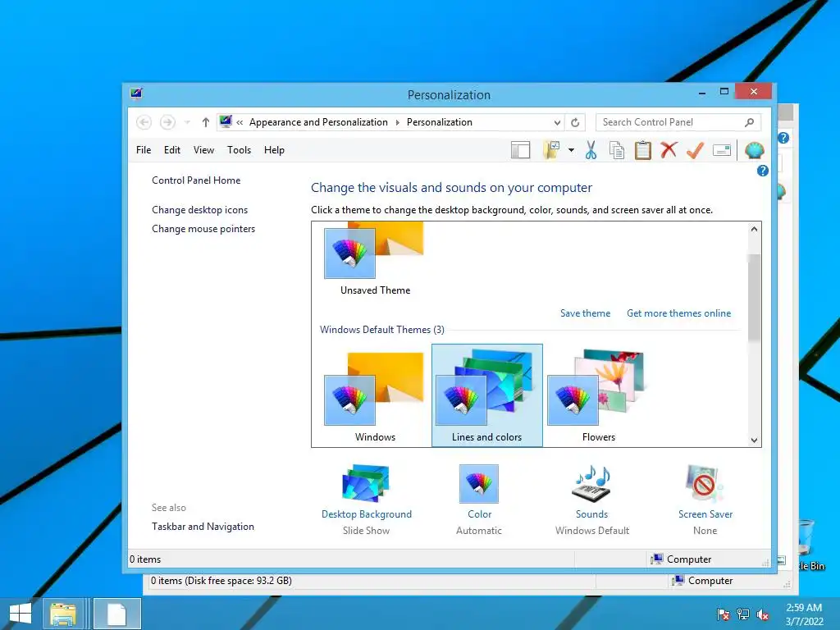Open the Edit menu
The height and width of the screenshot is (630, 840).
(x=172, y=150)
